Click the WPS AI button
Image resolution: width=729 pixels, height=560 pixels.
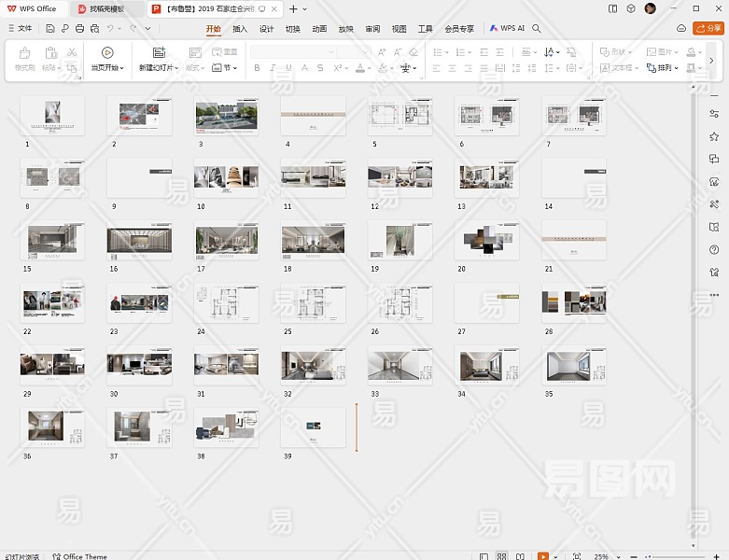pyautogui.click(x=507, y=29)
